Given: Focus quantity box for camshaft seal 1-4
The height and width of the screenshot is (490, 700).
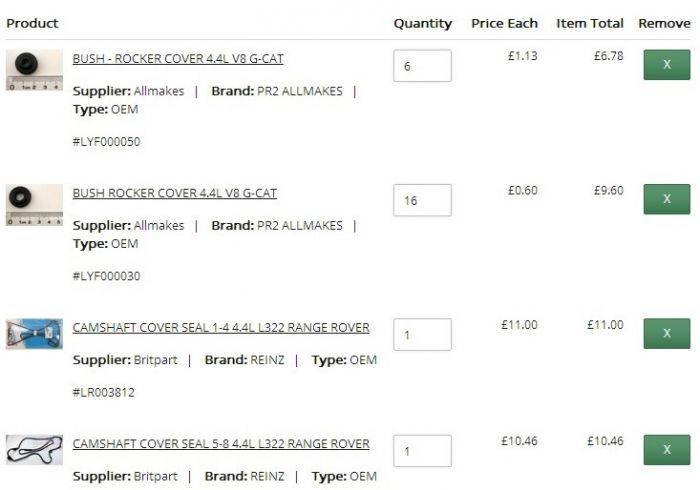Looking at the screenshot, I should 422,334.
